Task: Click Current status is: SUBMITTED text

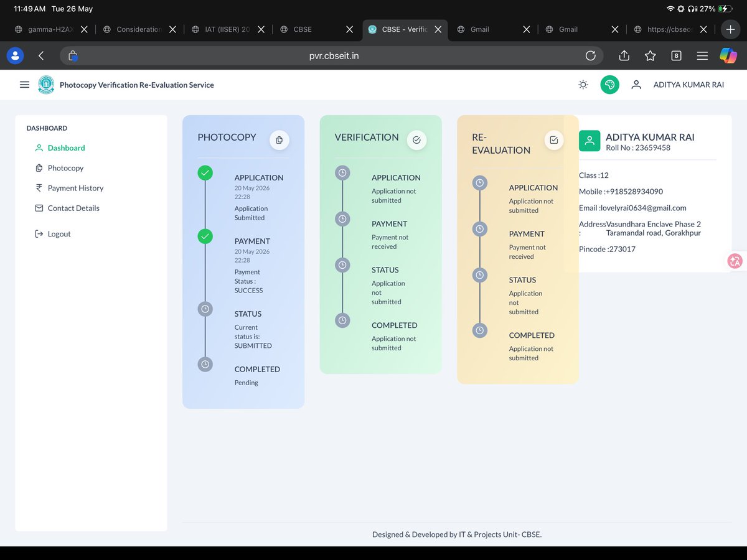Action: coord(253,337)
